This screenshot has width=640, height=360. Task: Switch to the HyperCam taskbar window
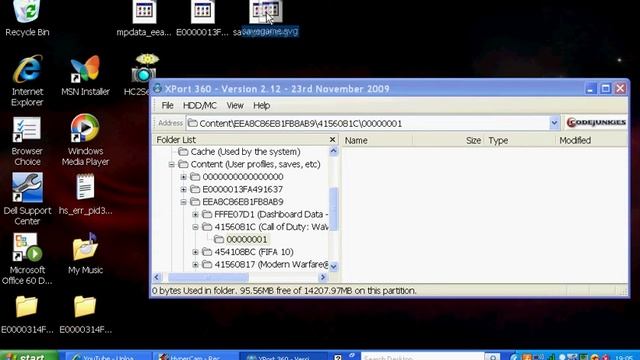[195, 356]
